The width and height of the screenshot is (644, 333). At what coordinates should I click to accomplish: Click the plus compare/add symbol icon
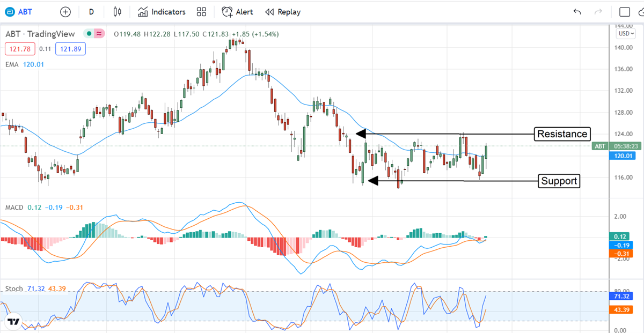65,12
